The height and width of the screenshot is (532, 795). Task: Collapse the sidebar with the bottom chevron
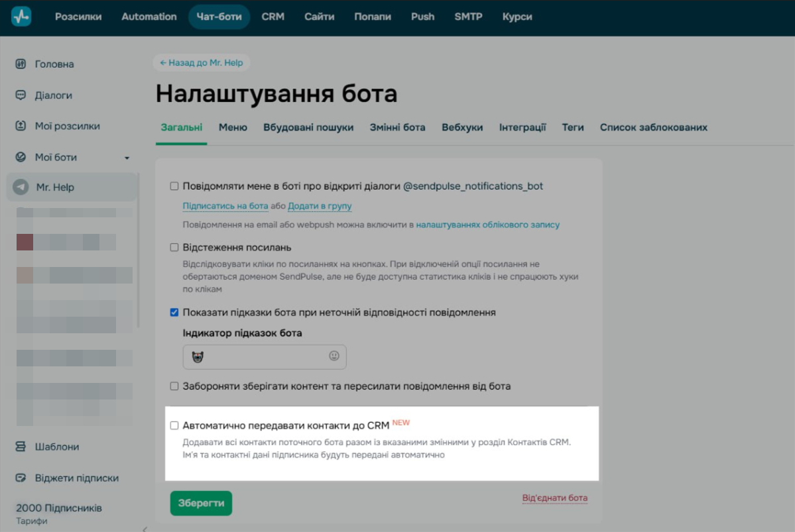145,529
